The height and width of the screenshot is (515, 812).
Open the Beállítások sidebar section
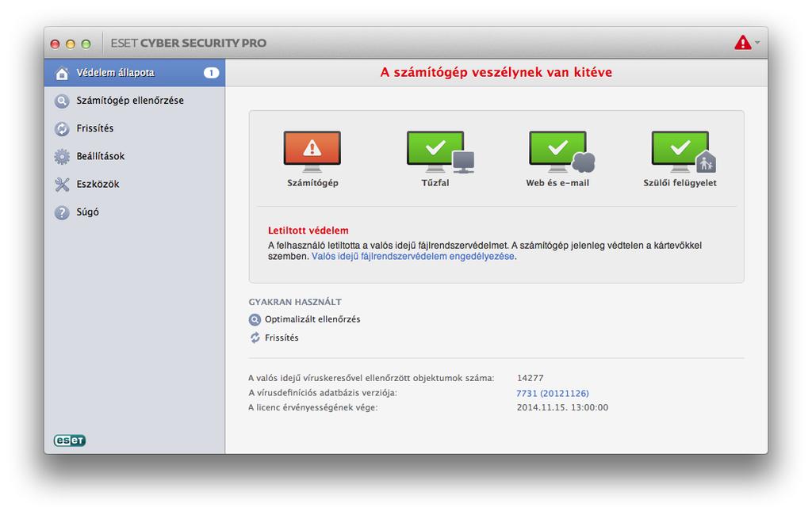click(135, 156)
